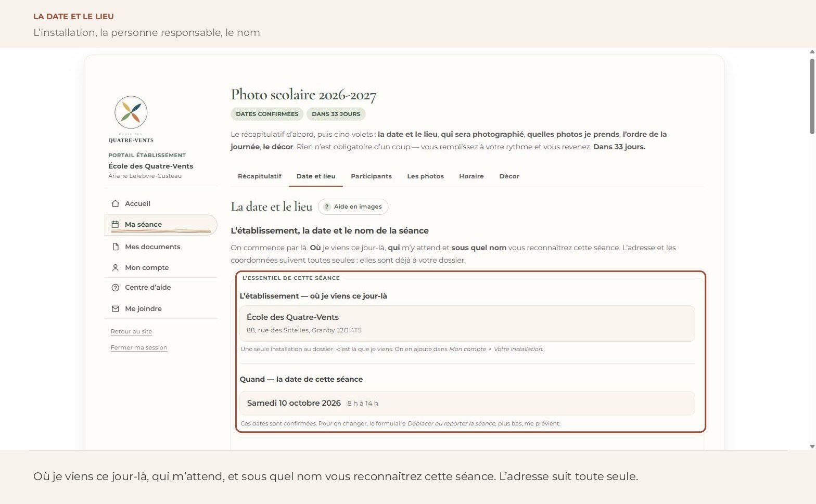Click the L'ESSENTIEL DE CETTE SÉANCE label

click(291, 278)
